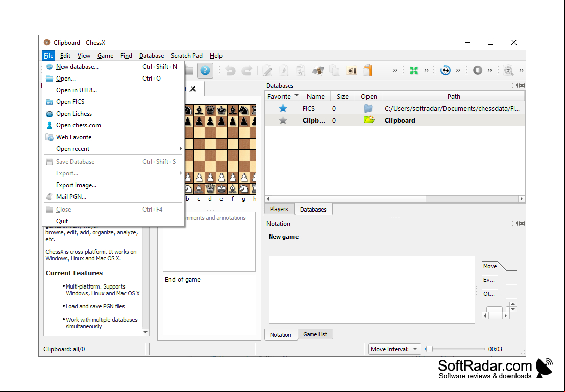The image size is (565, 392).
Task: Choose New database... from File menu
Action: (114, 67)
